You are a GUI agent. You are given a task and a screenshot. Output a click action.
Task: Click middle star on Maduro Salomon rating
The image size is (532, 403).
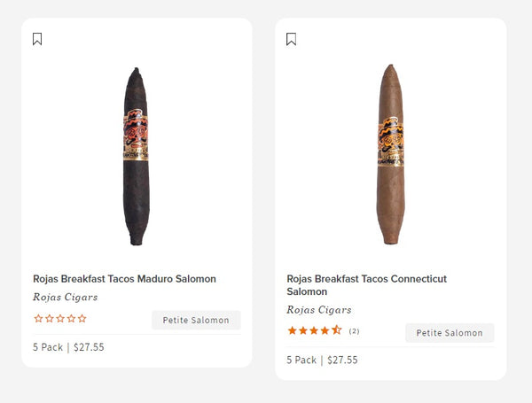pyautogui.click(x=60, y=319)
